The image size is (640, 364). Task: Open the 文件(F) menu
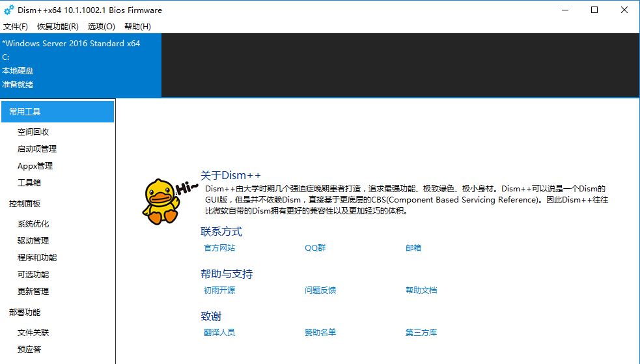(x=16, y=27)
